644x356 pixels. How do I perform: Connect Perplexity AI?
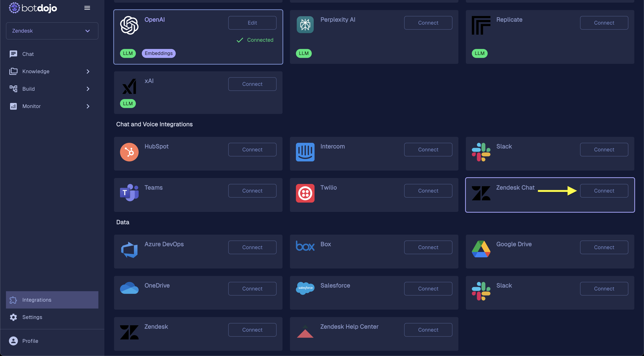point(428,23)
